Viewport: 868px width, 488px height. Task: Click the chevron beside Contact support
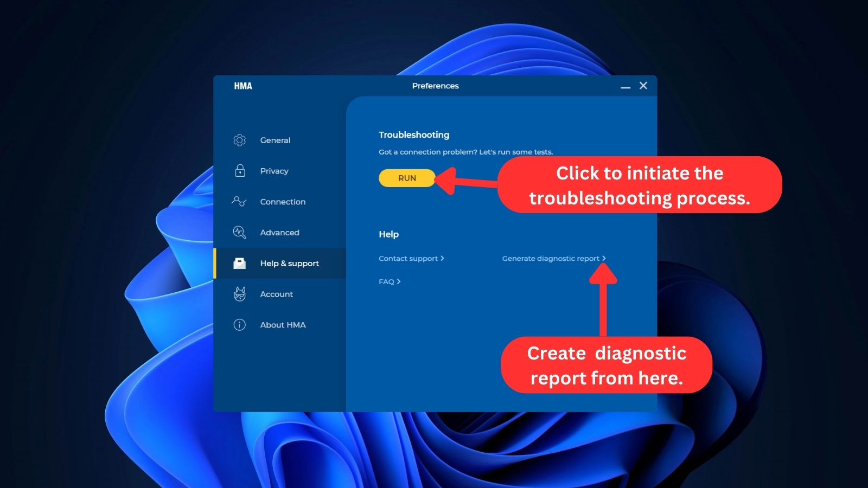coord(442,259)
